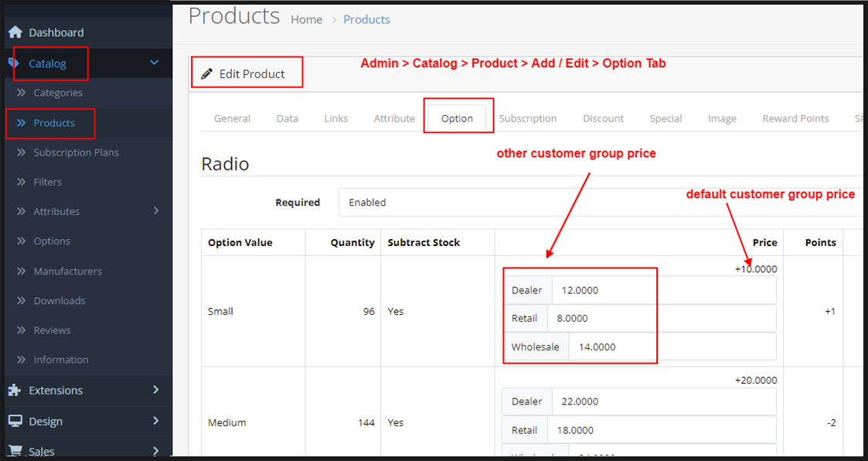Go to Home breadcrumb link
868x461 pixels.
click(x=306, y=19)
